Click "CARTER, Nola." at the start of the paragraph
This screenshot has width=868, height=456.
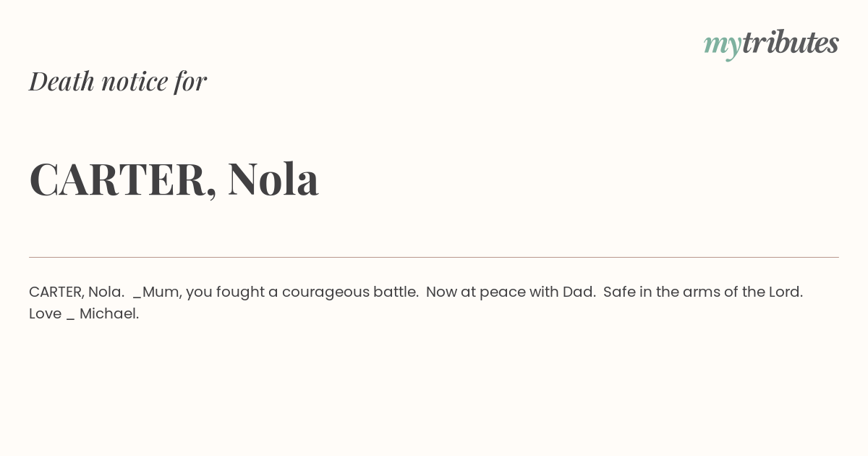(77, 292)
